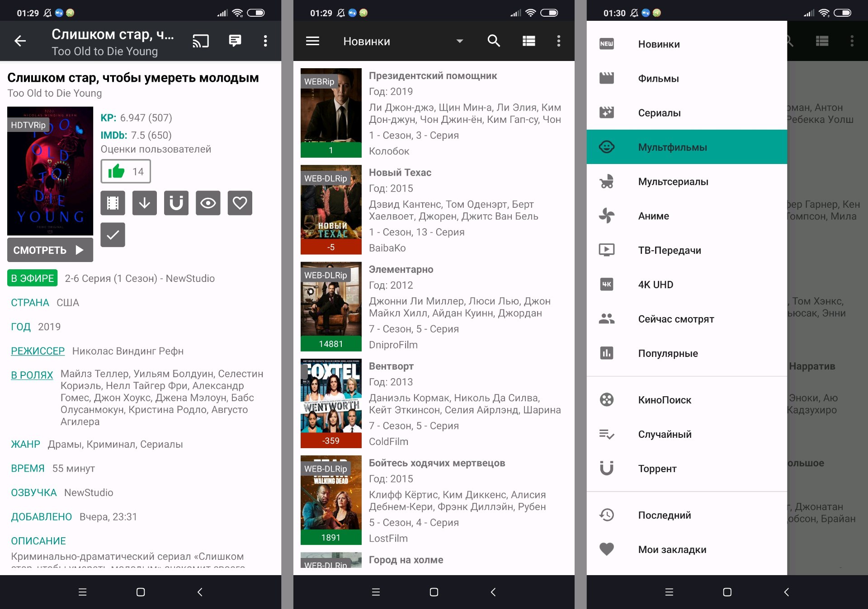Tap the В ЭФИРЕ badge

click(x=33, y=278)
